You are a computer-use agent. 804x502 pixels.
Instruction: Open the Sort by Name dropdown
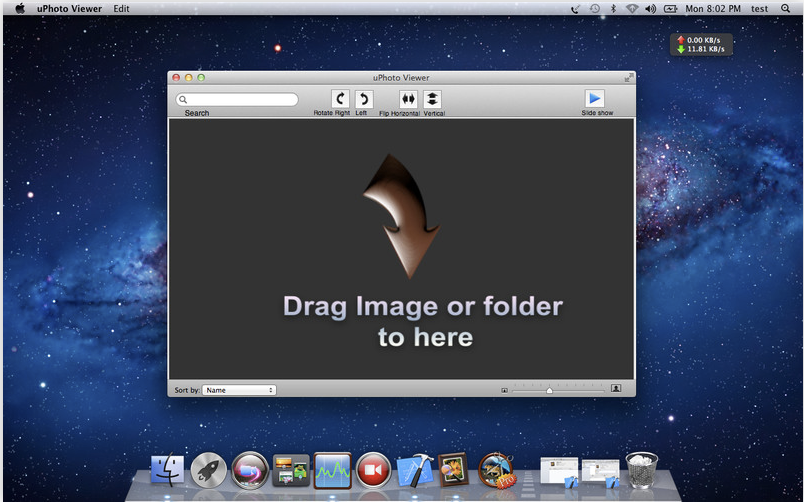coord(239,390)
